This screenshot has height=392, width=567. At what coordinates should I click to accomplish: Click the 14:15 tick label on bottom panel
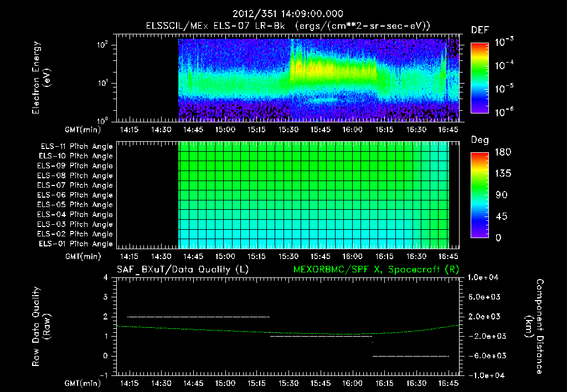click(129, 383)
